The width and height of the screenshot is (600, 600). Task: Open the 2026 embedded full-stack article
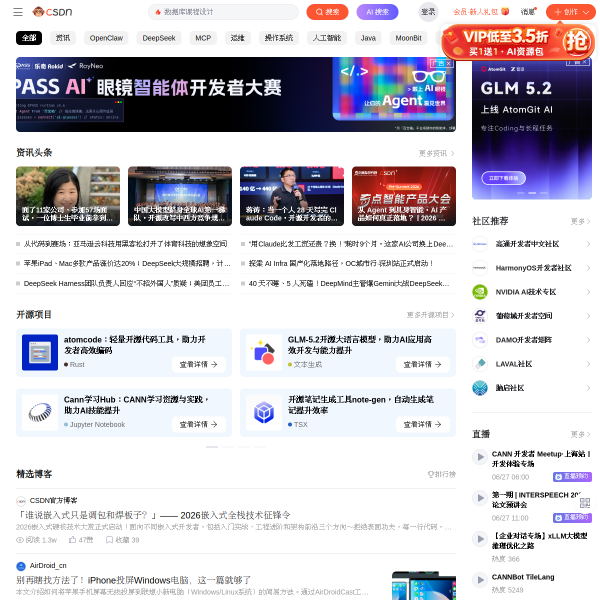(154, 515)
